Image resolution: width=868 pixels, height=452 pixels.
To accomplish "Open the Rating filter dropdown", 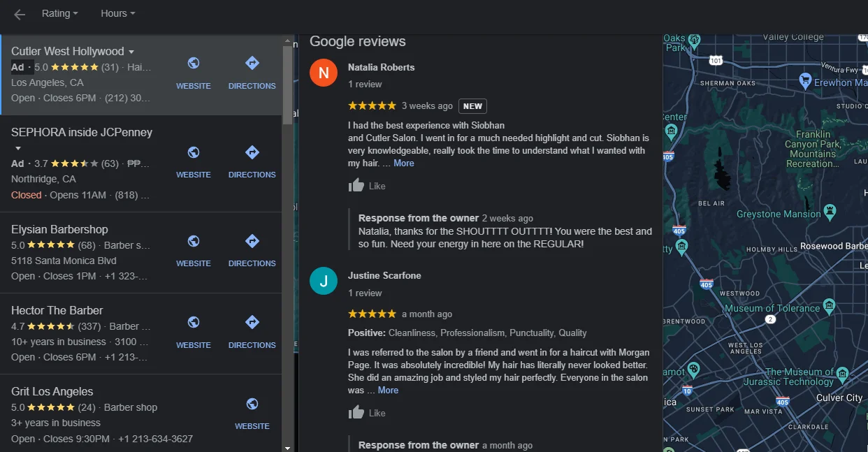I will click(59, 13).
